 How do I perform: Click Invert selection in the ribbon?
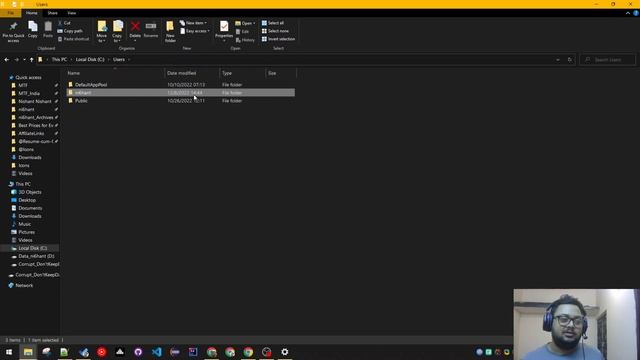[278, 39]
